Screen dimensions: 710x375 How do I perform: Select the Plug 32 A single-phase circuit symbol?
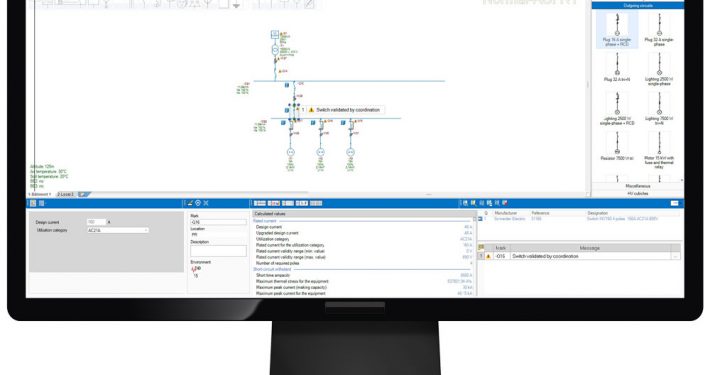[x=659, y=29]
